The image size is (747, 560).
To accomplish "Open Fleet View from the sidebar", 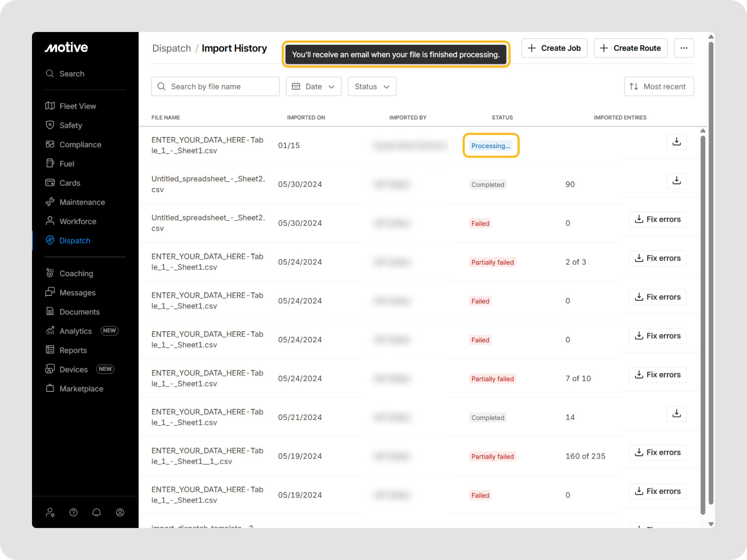I will click(78, 106).
